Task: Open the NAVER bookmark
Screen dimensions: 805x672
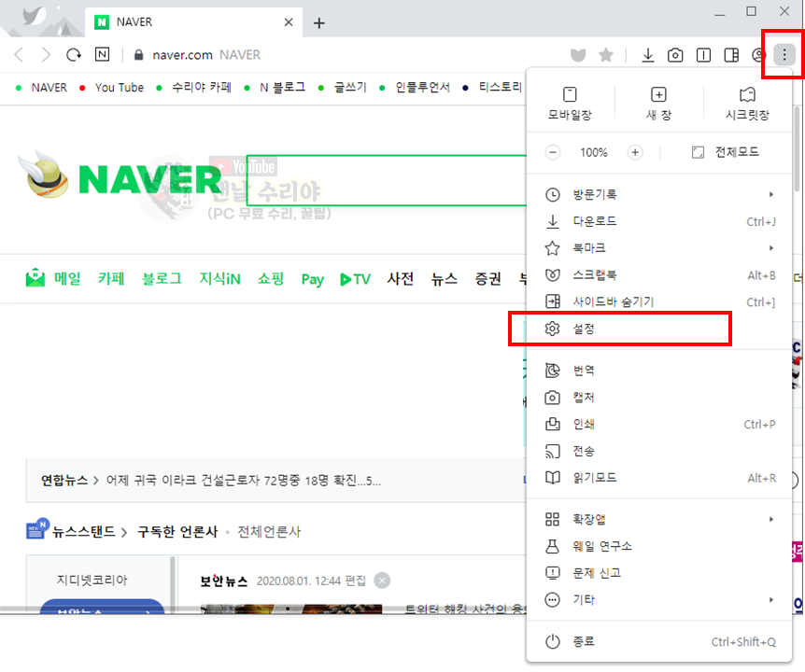Action: pyautogui.click(x=42, y=88)
